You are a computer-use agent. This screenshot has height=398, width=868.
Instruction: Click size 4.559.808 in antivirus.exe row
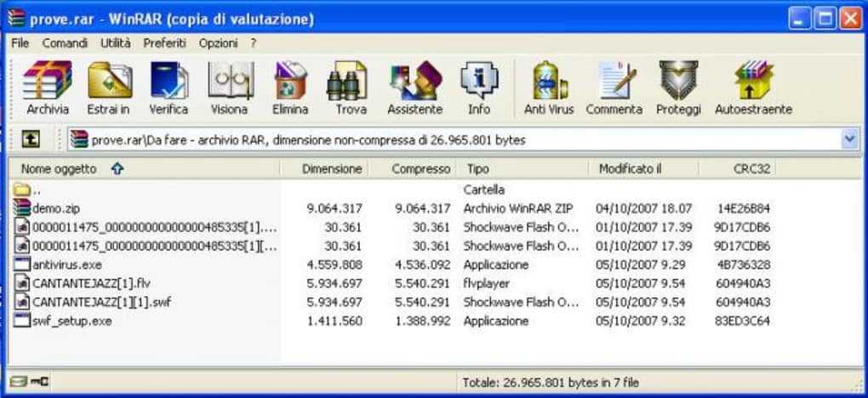click(x=334, y=264)
